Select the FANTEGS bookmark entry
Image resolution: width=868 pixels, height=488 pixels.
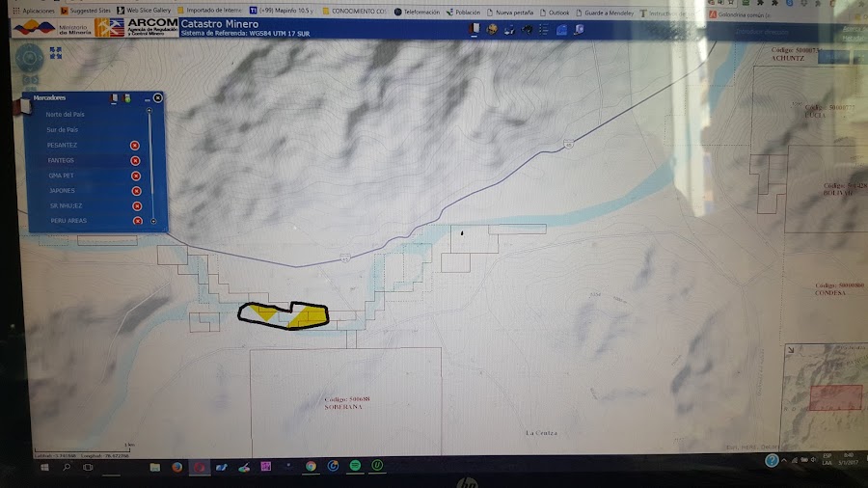coord(61,160)
